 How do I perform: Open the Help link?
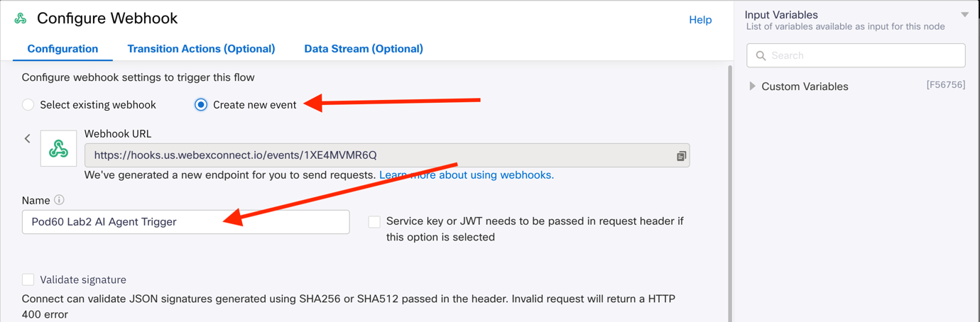pos(700,20)
